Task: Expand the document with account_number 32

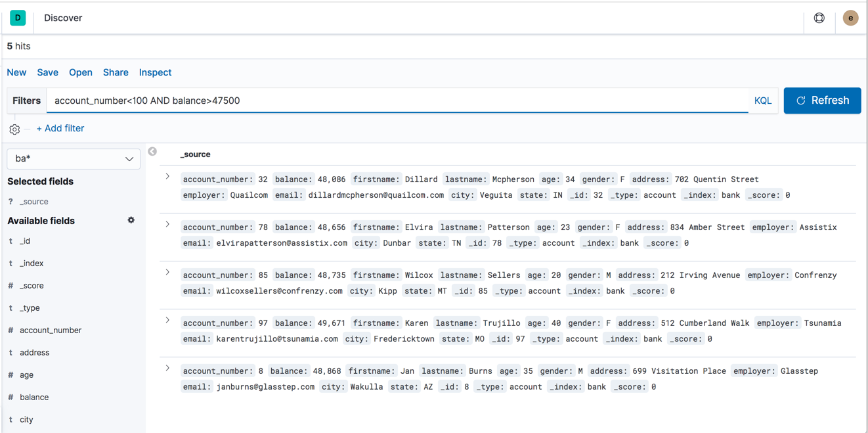Action: tap(167, 176)
